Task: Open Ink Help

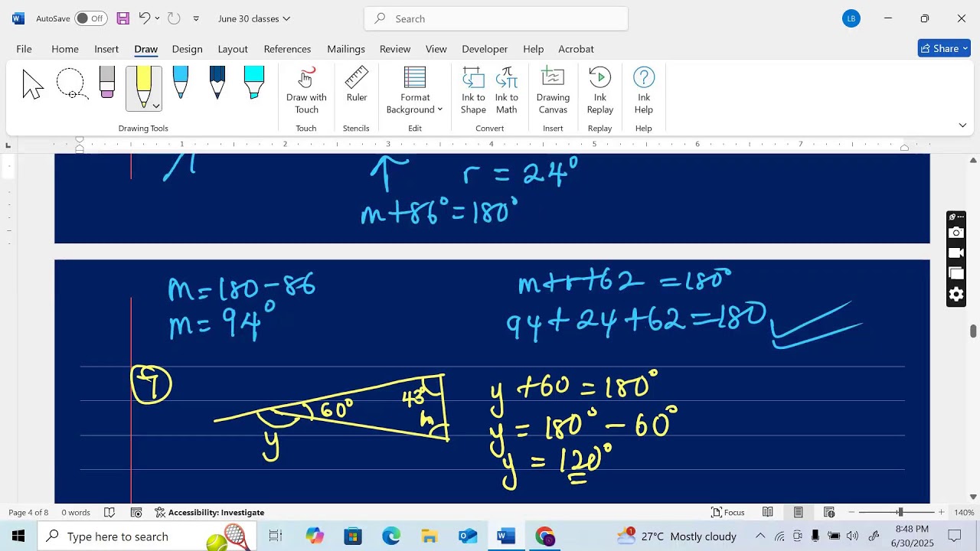Action: click(x=644, y=91)
